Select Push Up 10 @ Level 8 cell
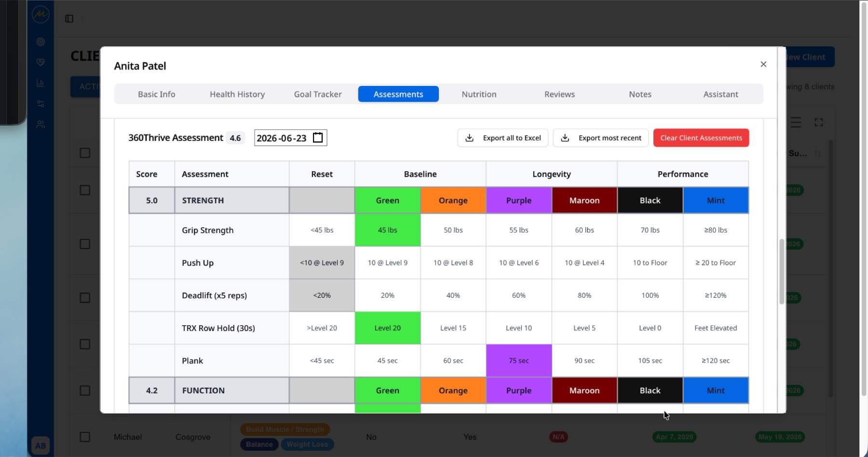The image size is (868, 457). click(453, 263)
